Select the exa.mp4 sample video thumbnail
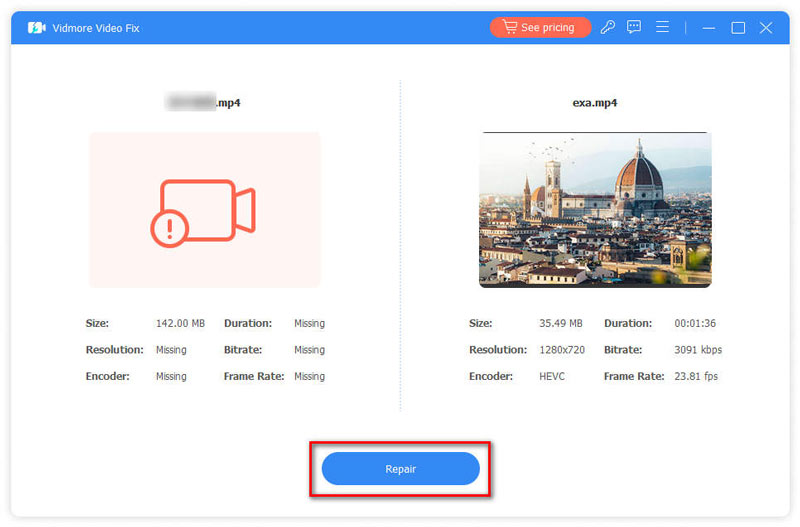The image size is (800, 527). [x=595, y=210]
